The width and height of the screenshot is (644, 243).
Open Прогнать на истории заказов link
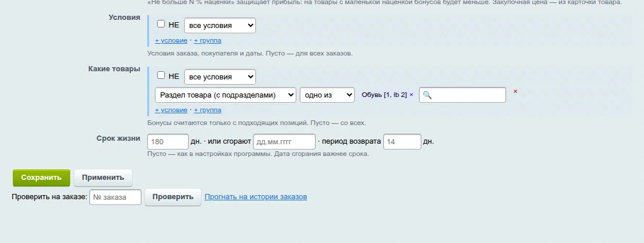pyautogui.click(x=256, y=197)
